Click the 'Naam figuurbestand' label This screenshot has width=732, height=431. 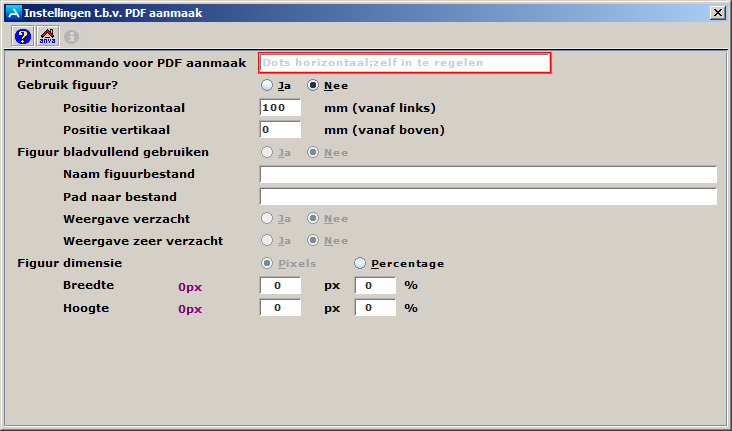[129, 174]
